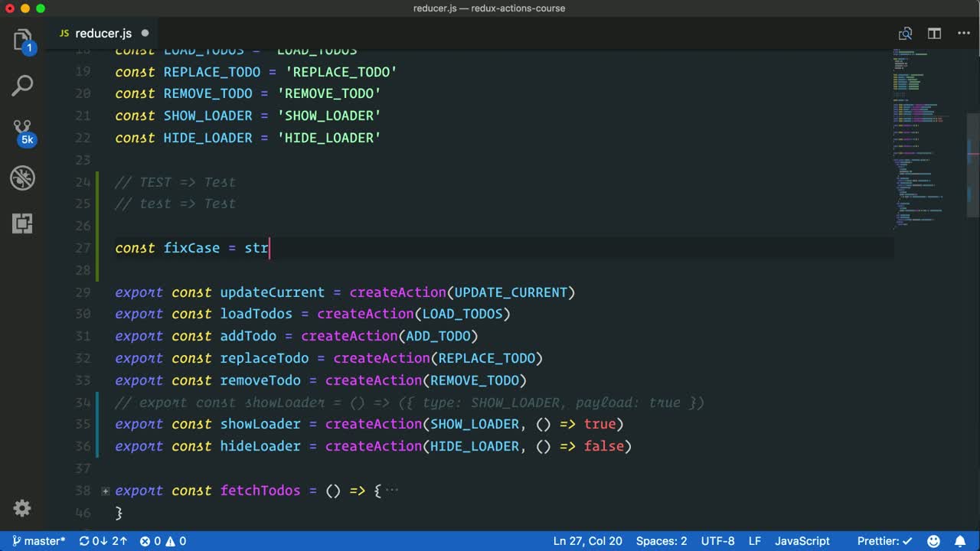
Task: Open the UTF-8 encoding selector
Action: point(717,541)
